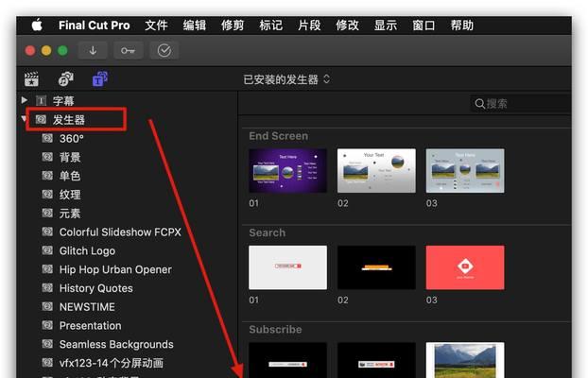Click the icon beside Colorful Slideshow FCPX
588x378 pixels.
tap(47, 232)
